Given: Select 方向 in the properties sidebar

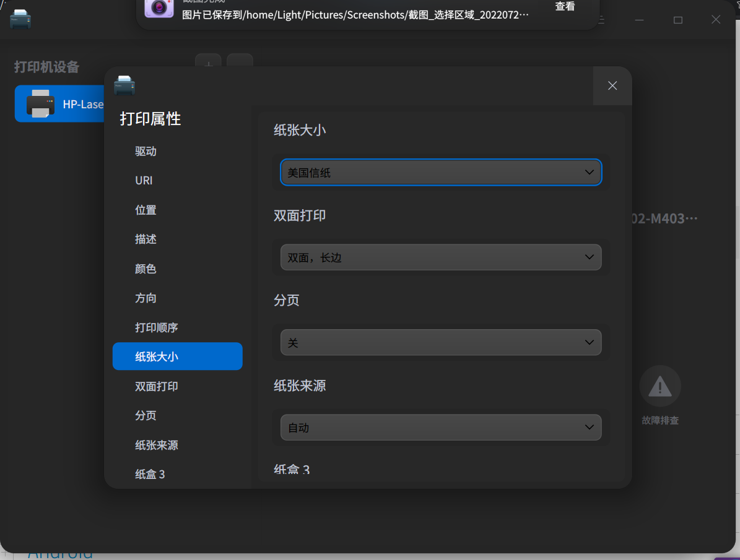Looking at the screenshot, I should [x=145, y=298].
